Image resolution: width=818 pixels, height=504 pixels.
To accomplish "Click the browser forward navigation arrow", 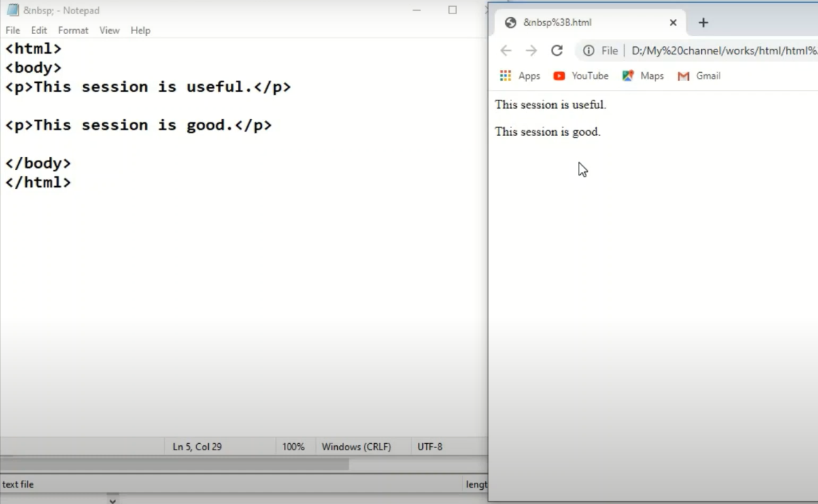I will 531,50.
